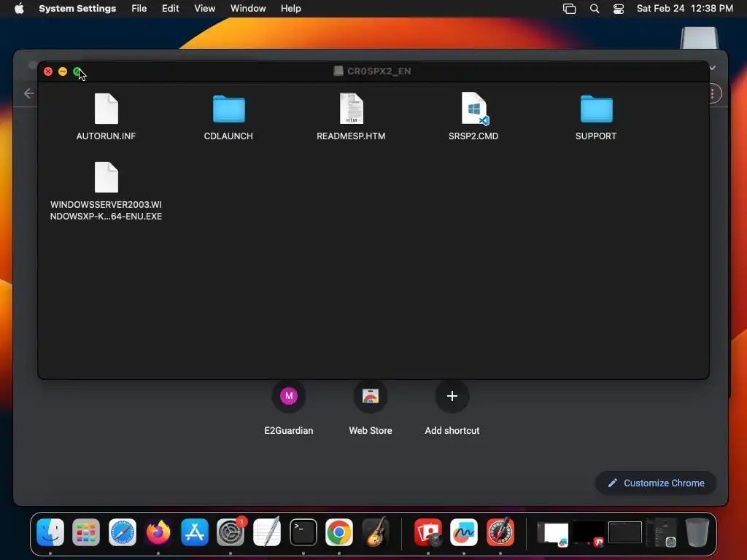Open Terminal from the Dock

click(303, 532)
